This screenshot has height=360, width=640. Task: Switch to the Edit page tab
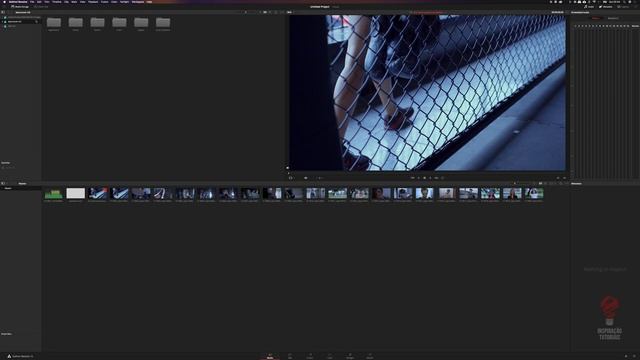coord(290,356)
